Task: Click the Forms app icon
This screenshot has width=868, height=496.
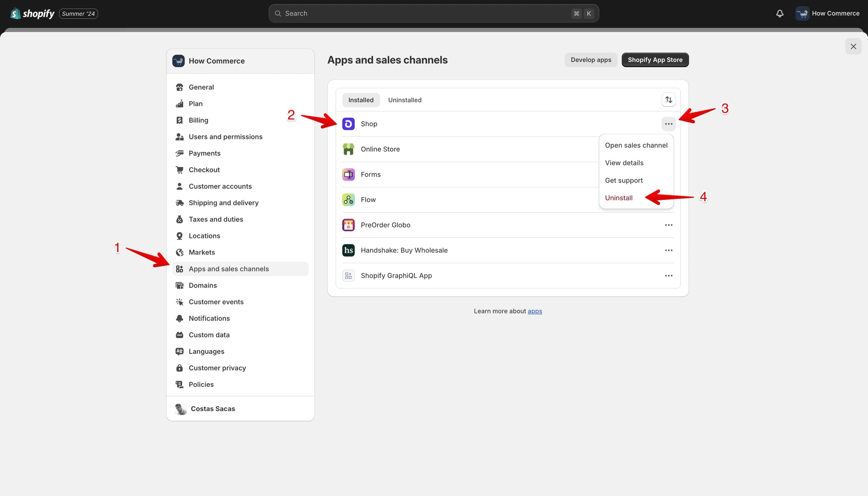Action: pos(348,174)
